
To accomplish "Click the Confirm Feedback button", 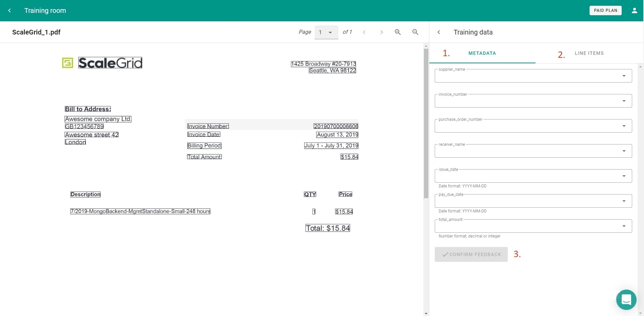I will (x=471, y=254).
